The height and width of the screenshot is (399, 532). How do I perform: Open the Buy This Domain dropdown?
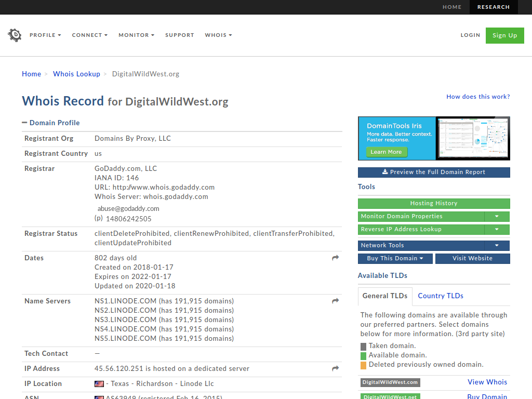click(395, 259)
